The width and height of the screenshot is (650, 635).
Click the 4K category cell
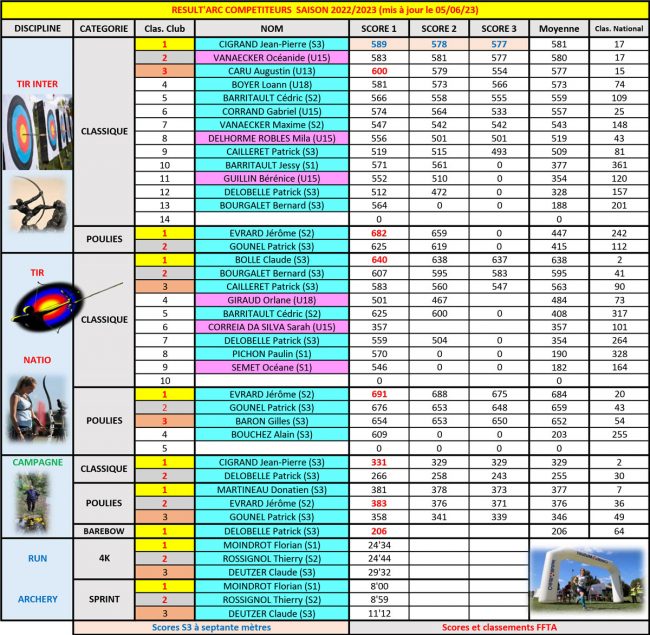[x=104, y=558]
